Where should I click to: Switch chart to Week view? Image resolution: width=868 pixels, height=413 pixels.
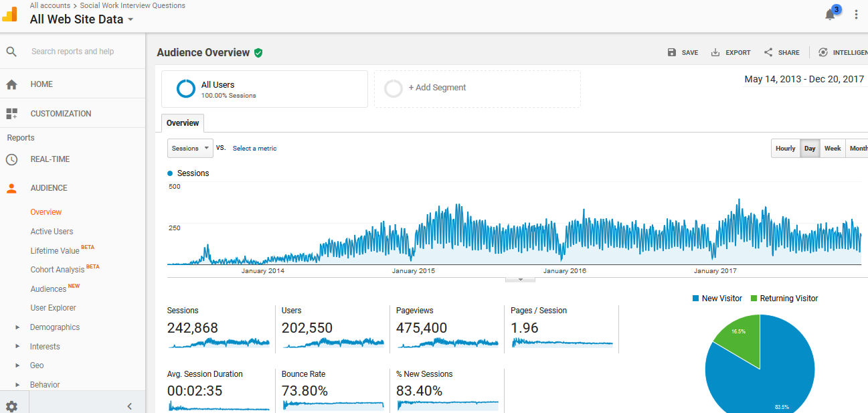[x=833, y=149]
